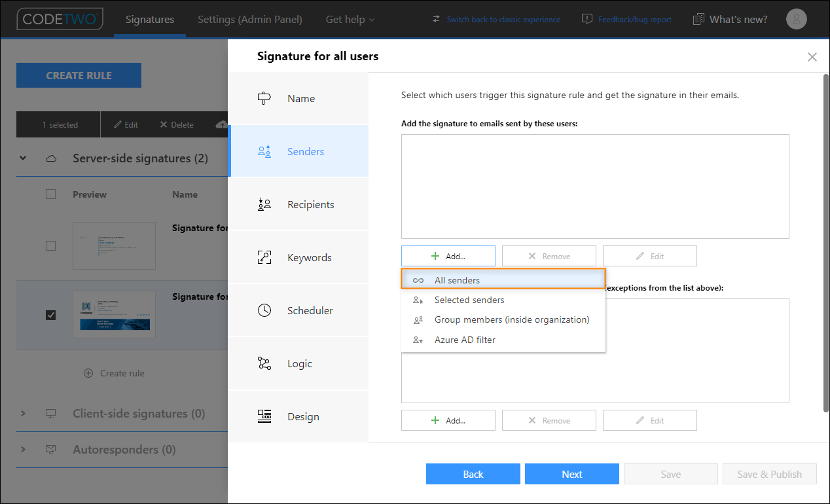Click the CREATE RULE button
This screenshot has width=830, height=504.
(79, 75)
